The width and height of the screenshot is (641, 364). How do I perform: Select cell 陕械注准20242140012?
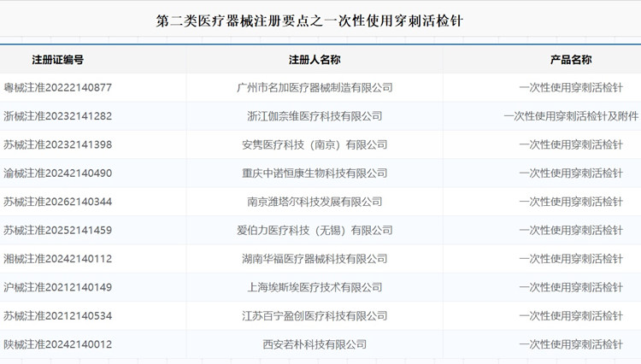(x=57, y=345)
